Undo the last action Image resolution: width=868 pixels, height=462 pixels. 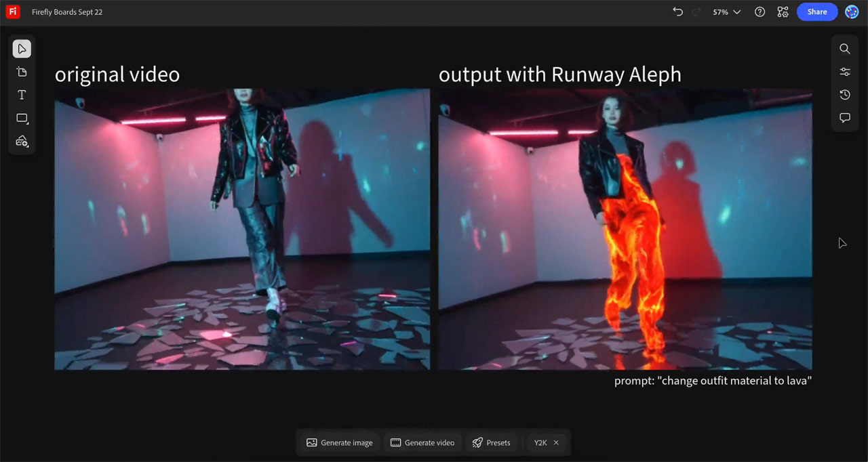(x=677, y=12)
